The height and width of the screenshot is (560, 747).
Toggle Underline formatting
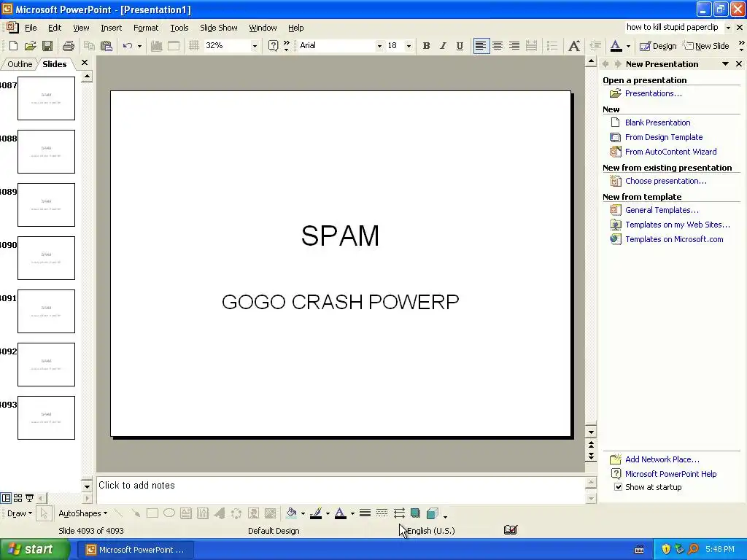(x=460, y=46)
